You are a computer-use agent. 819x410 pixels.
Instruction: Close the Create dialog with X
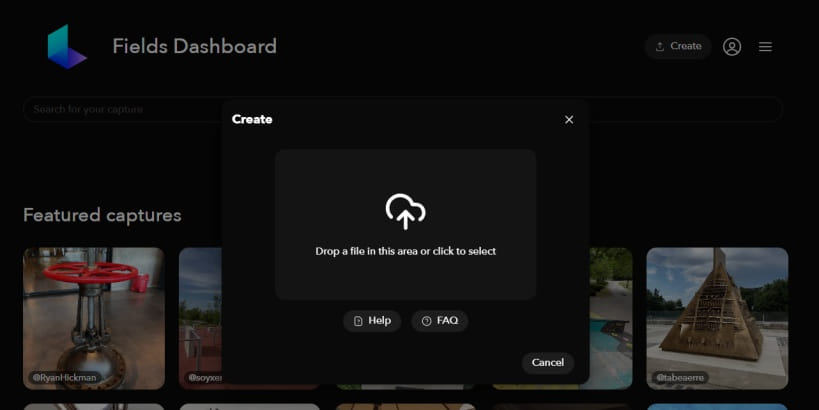tap(569, 120)
